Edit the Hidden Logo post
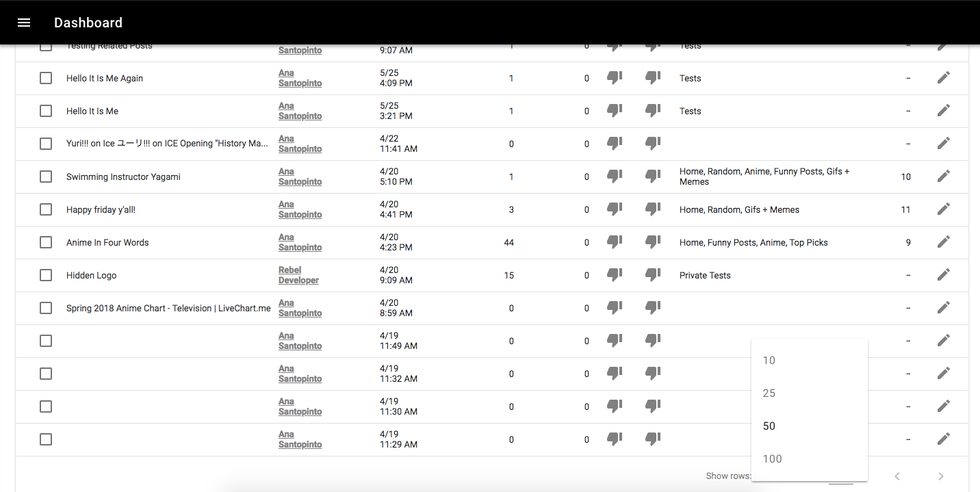Screen dimensions: 980x492 pyautogui.click(x=943, y=275)
